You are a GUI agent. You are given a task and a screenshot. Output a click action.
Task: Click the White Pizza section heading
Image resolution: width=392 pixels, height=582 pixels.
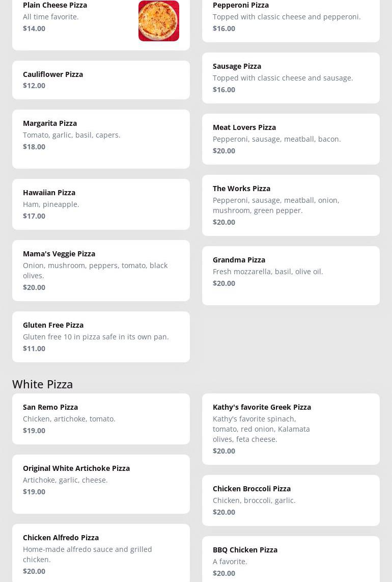click(x=43, y=384)
